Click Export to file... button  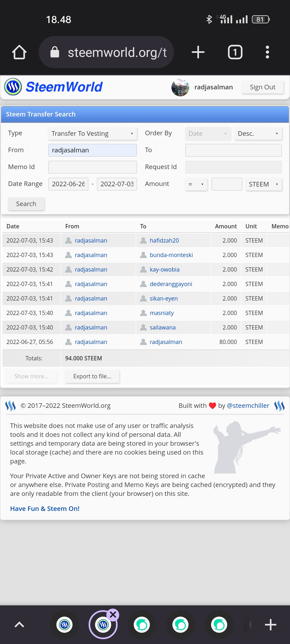pyautogui.click(x=92, y=376)
